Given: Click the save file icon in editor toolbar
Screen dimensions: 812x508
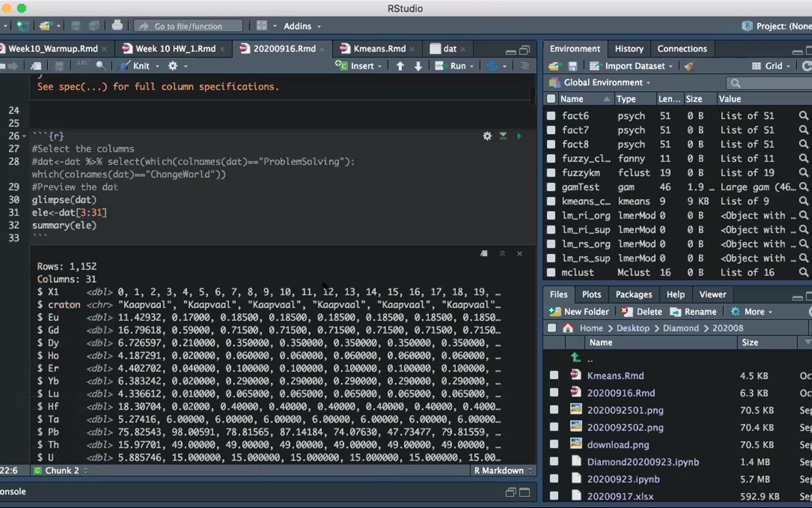Looking at the screenshot, I should 59,66.
